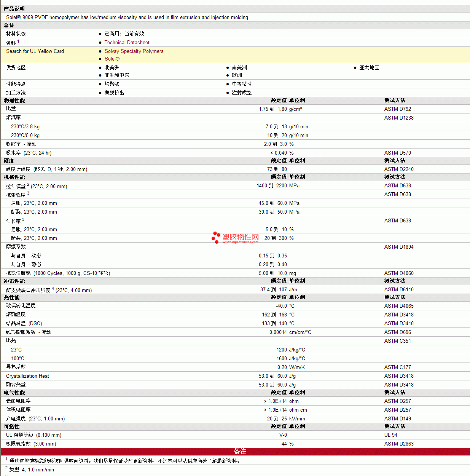Click the ASTM D2863 test method
Image resolution: width=470 pixels, height=476 pixels.
click(399, 444)
